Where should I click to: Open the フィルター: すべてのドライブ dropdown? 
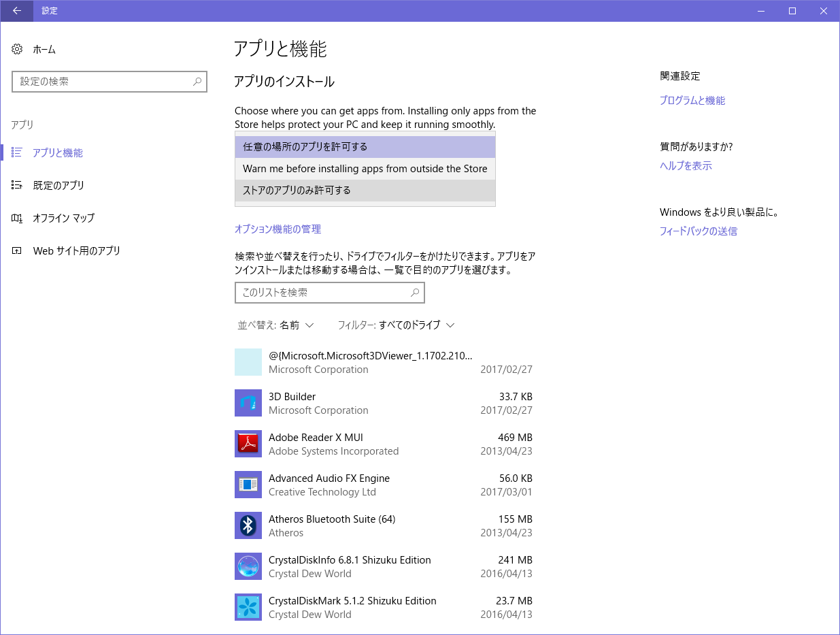[396, 325]
